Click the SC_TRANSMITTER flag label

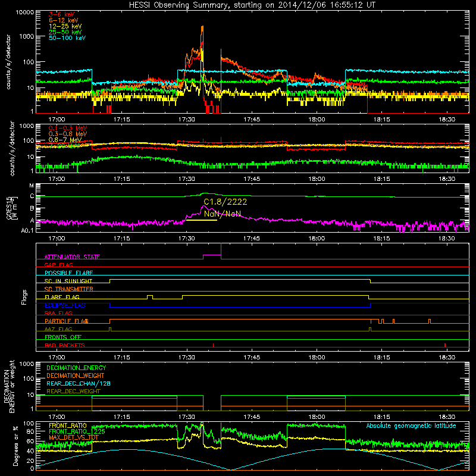pyautogui.click(x=68, y=289)
